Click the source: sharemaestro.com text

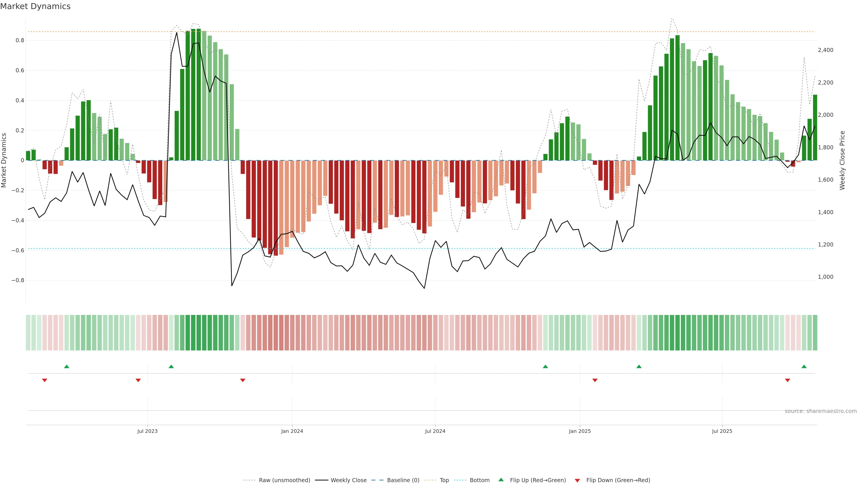(x=821, y=411)
